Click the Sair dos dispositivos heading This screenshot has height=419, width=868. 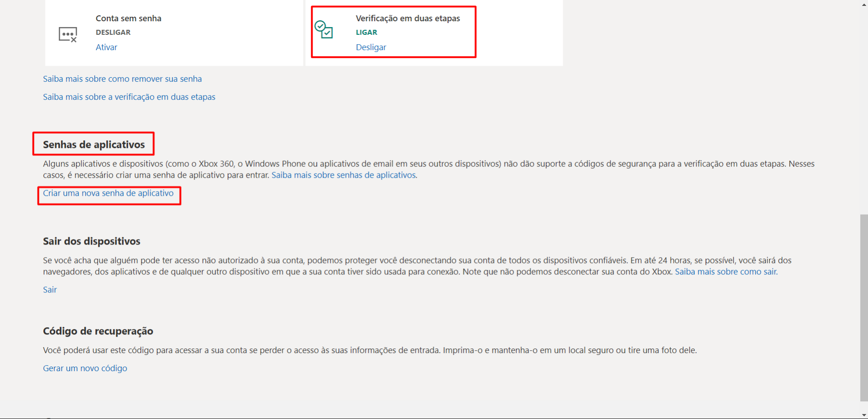tap(91, 241)
